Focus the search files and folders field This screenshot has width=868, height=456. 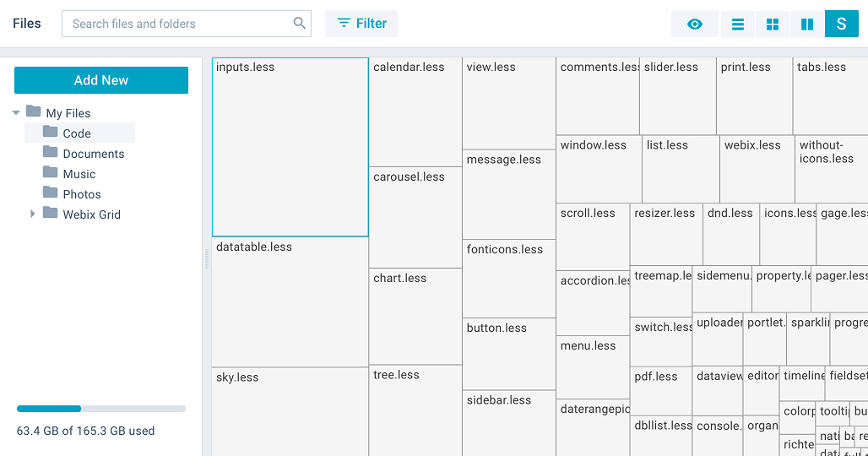pos(179,24)
